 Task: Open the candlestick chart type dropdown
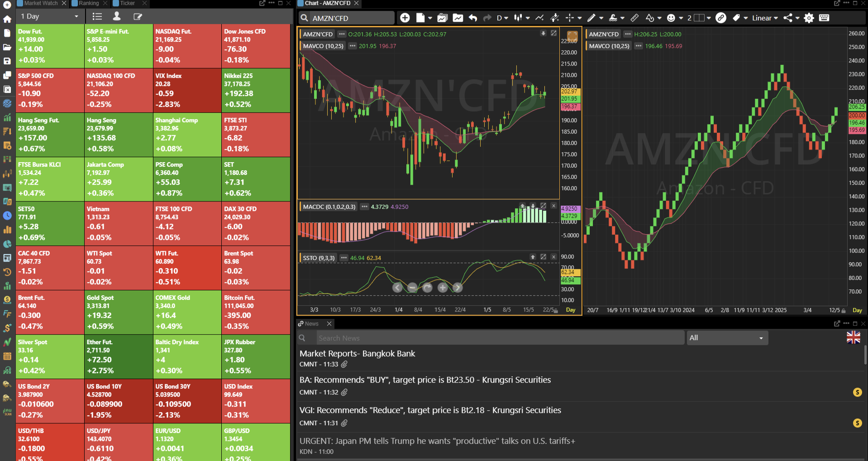tap(522, 18)
